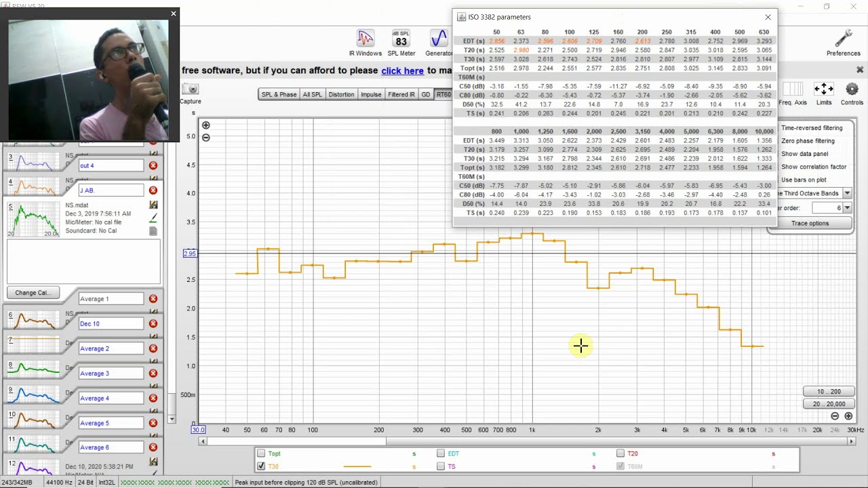
Task: Close the promotional banner with X
Action: (860, 70)
